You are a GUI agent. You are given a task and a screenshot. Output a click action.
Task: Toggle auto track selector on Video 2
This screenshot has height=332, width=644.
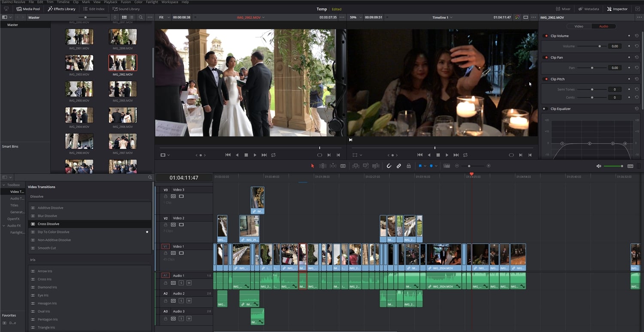[173, 225]
